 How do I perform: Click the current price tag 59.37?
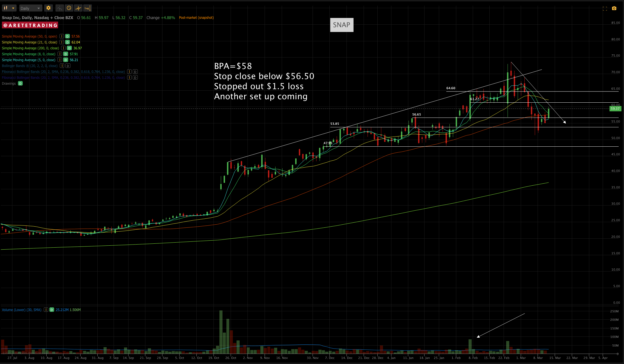pos(615,109)
